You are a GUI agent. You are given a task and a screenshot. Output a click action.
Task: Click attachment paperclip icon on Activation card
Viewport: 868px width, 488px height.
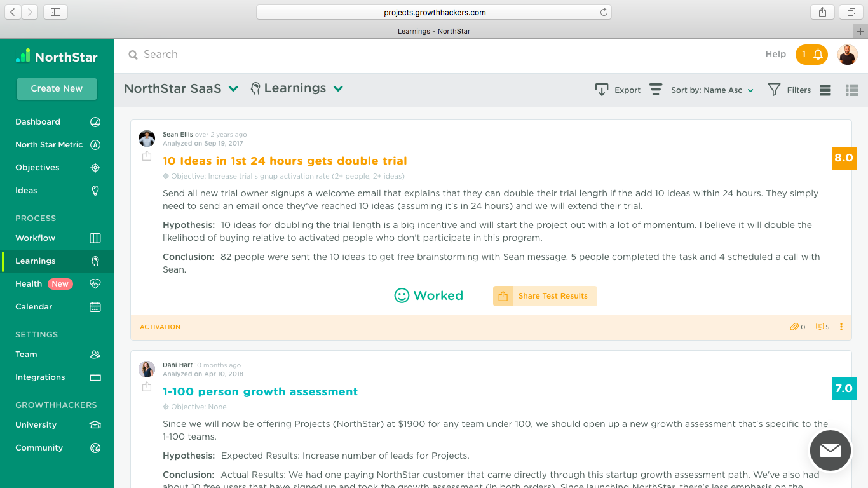(794, 327)
